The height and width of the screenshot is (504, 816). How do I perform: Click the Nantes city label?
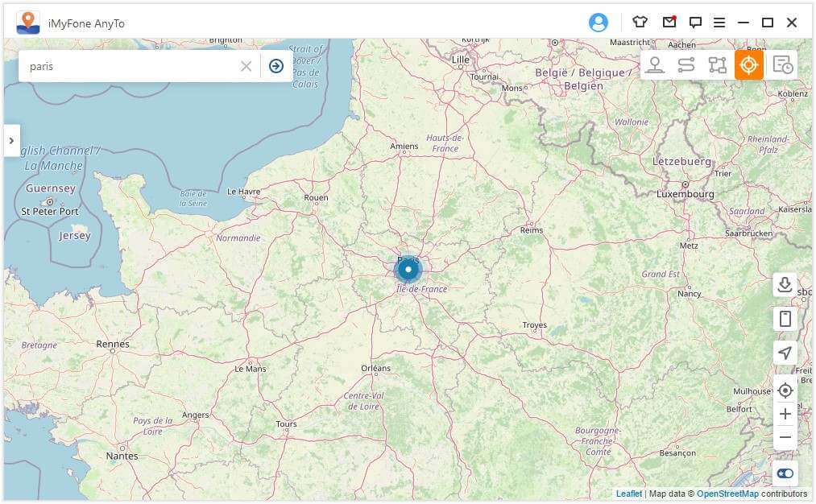click(122, 456)
